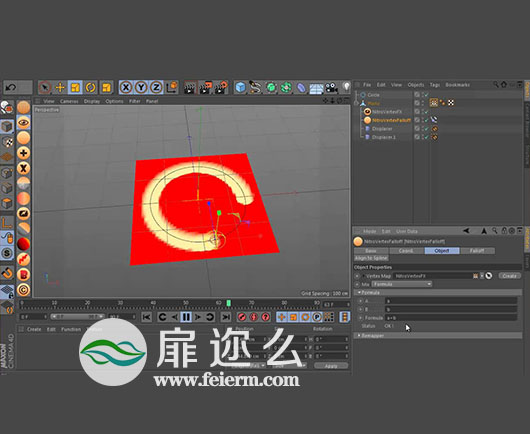Select the Scale tool
The height and width of the screenshot is (434, 530).
(75, 88)
